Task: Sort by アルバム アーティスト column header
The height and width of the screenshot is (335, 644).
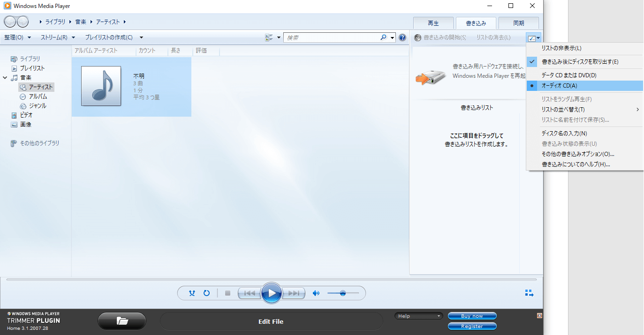Action: pyautogui.click(x=104, y=51)
